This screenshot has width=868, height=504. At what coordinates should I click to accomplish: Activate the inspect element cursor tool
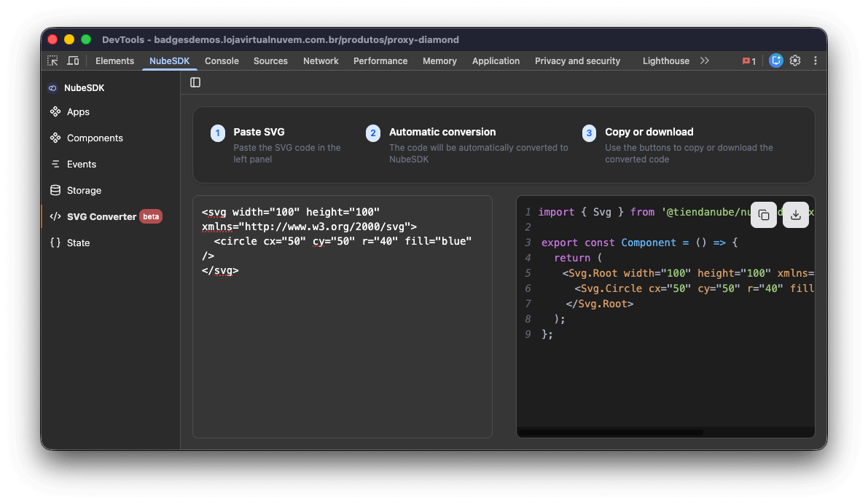pyautogui.click(x=52, y=60)
